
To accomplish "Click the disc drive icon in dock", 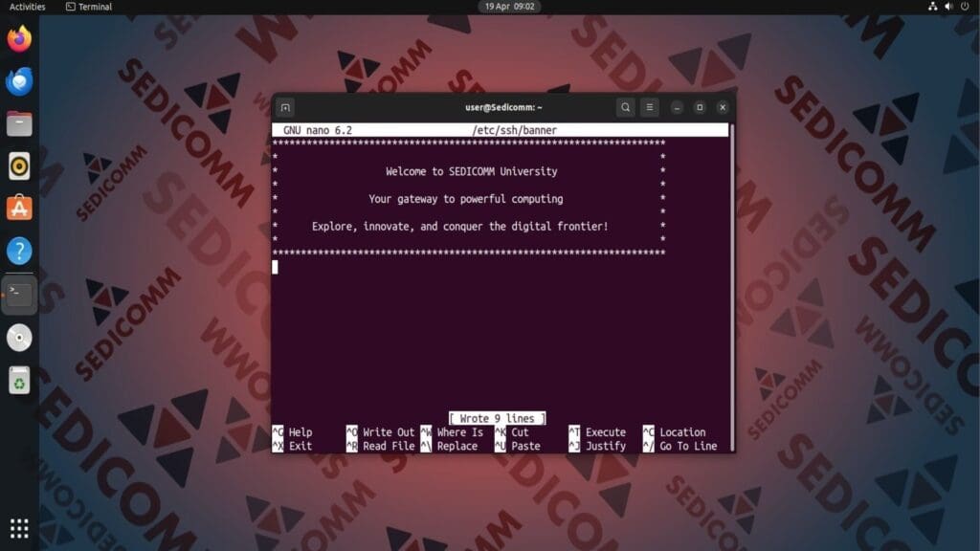I will pyautogui.click(x=19, y=337).
